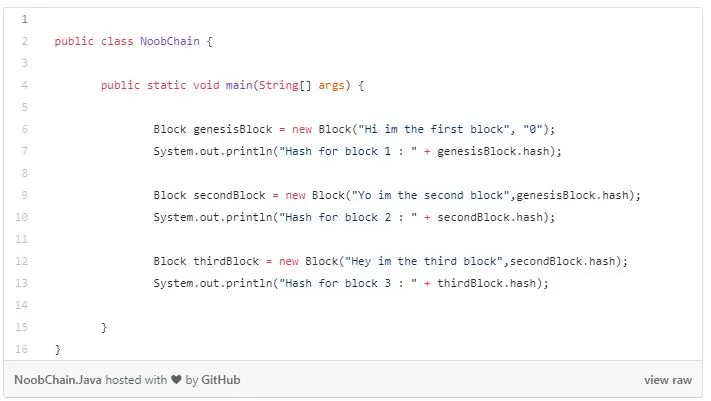This screenshot has height=401, width=711.
Task: Select line number 6 in gutter
Action: (x=24, y=129)
